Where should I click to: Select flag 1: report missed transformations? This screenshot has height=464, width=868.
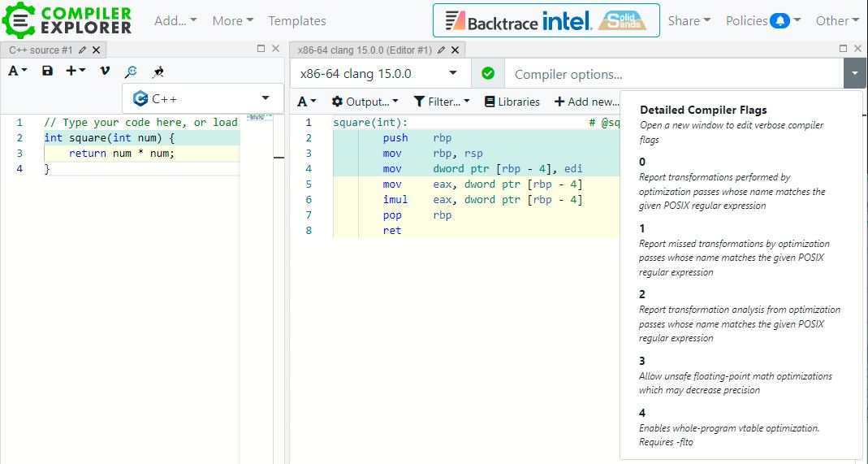[x=741, y=249]
